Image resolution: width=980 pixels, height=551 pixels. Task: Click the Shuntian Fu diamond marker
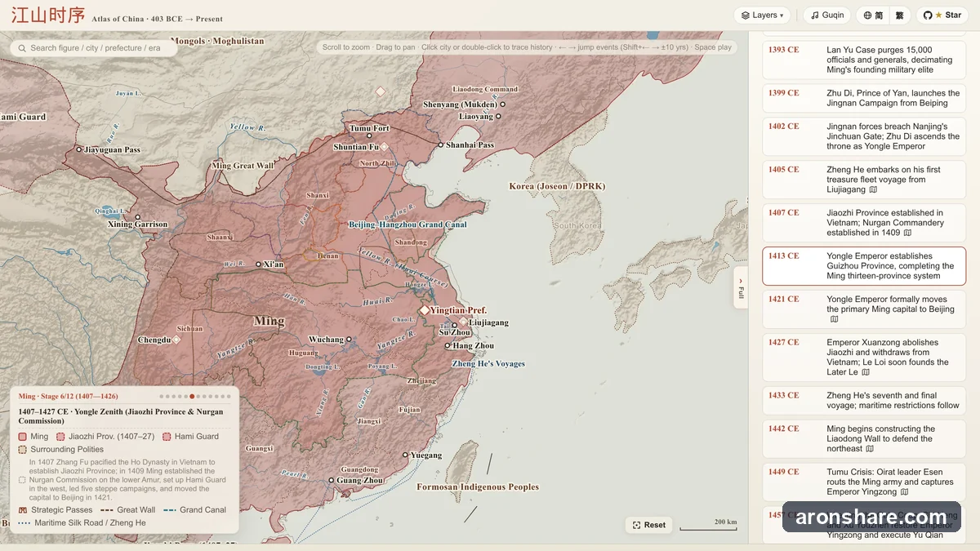tap(385, 147)
